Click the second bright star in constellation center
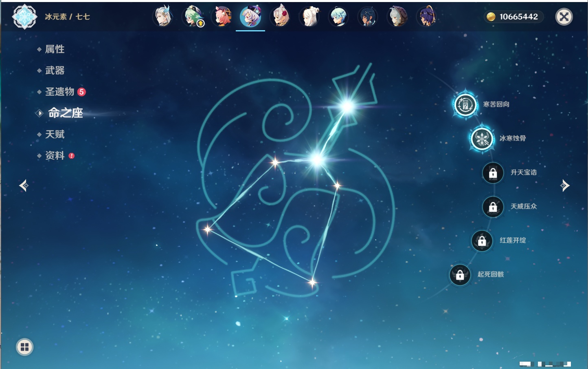 pyautogui.click(x=317, y=159)
